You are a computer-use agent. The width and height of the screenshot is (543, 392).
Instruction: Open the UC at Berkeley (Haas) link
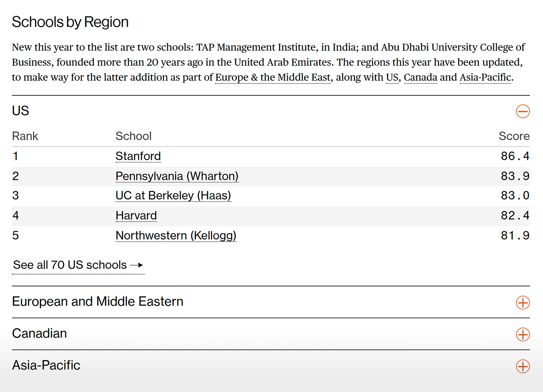click(173, 196)
